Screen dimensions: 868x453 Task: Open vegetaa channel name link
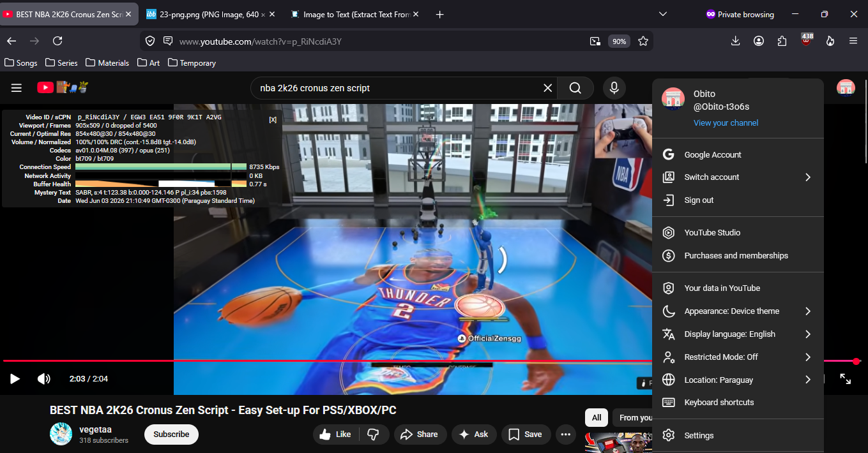coord(95,429)
